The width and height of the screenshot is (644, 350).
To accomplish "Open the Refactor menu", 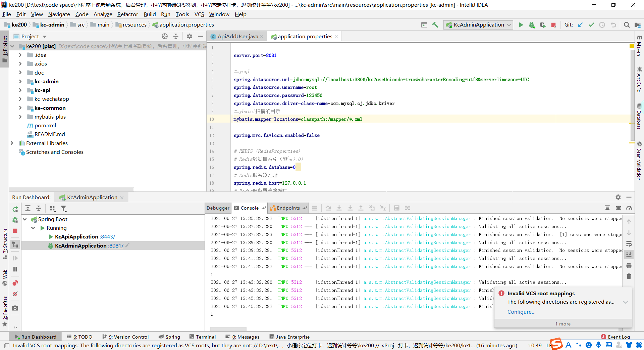I will click(127, 14).
